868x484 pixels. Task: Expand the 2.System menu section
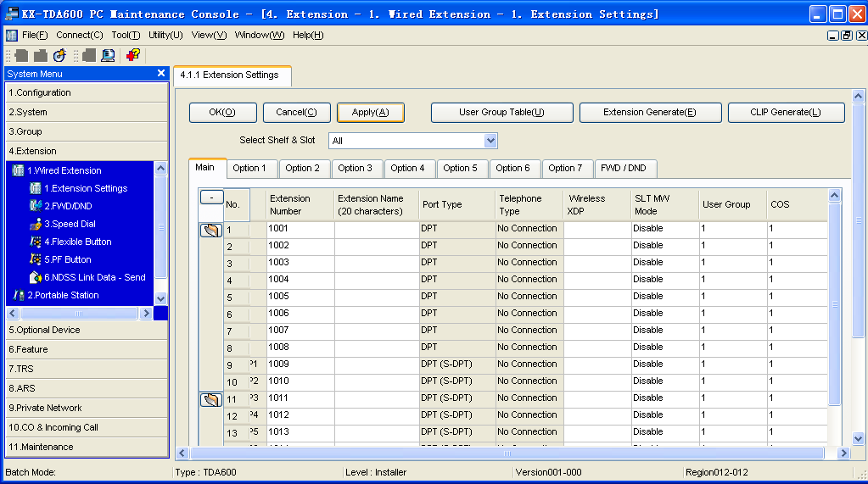coord(87,112)
